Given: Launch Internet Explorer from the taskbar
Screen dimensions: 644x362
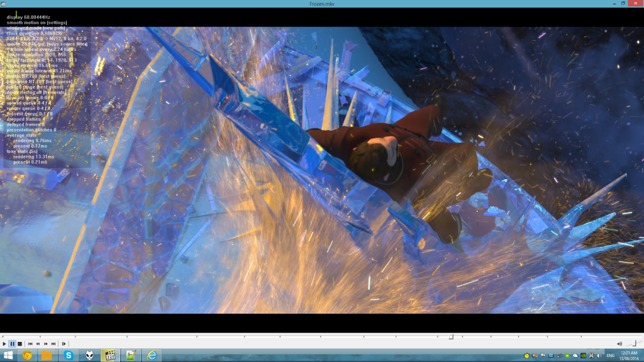Looking at the screenshot, I should click(152, 356).
